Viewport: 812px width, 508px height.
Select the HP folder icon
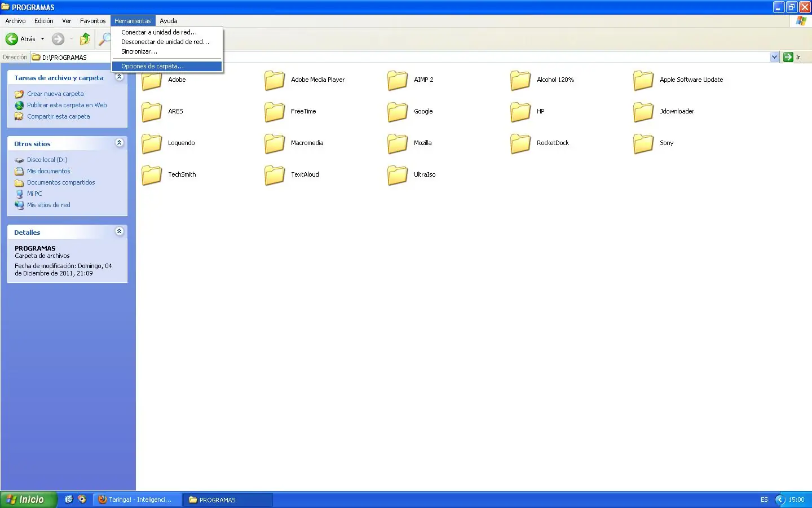pos(520,112)
